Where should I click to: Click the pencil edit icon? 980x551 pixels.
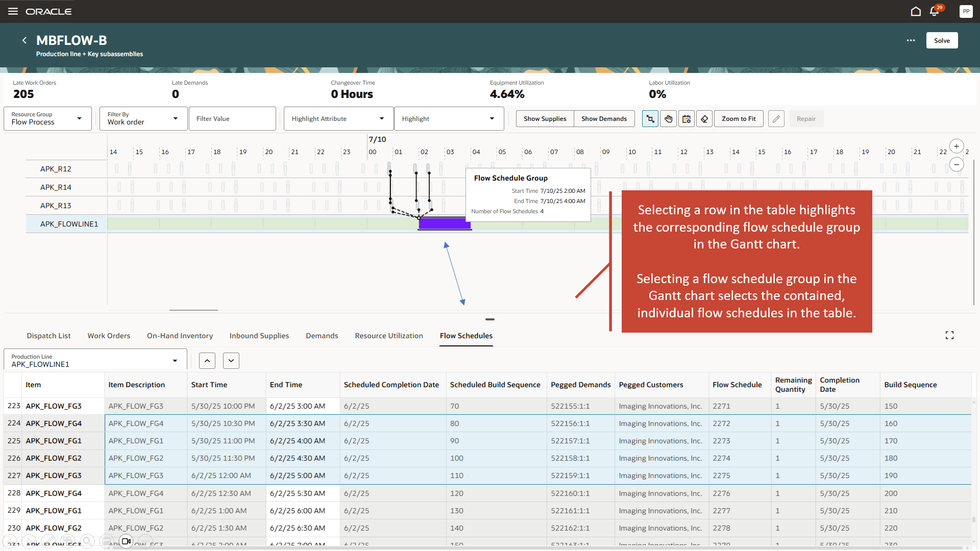(776, 119)
